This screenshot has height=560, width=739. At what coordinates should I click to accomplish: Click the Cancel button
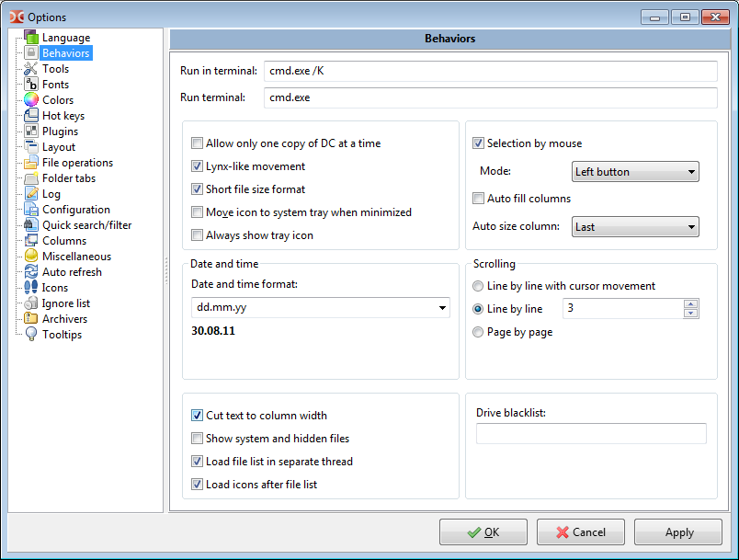[x=581, y=532]
